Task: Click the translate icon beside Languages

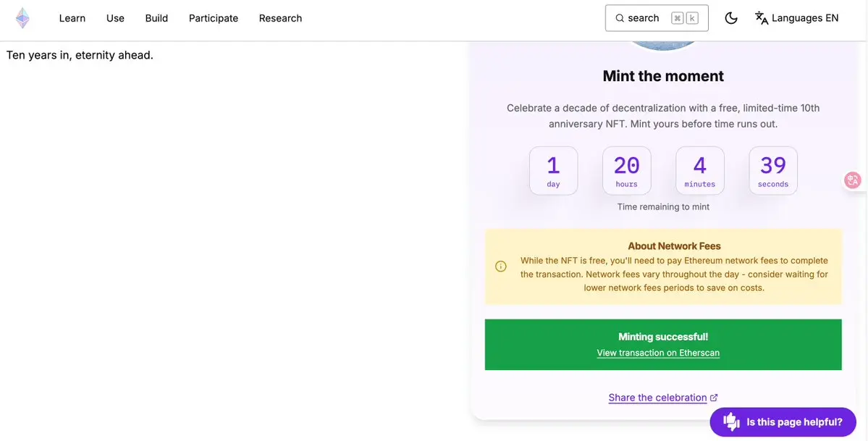Action: pyautogui.click(x=762, y=18)
